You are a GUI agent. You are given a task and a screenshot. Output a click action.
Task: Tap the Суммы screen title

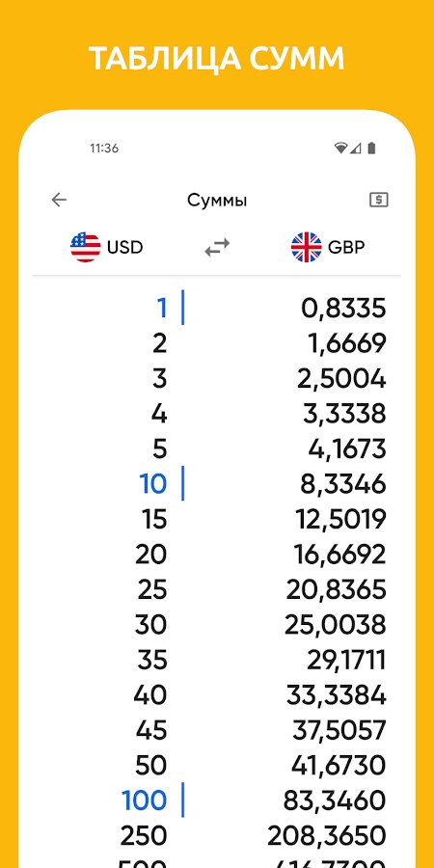click(217, 200)
